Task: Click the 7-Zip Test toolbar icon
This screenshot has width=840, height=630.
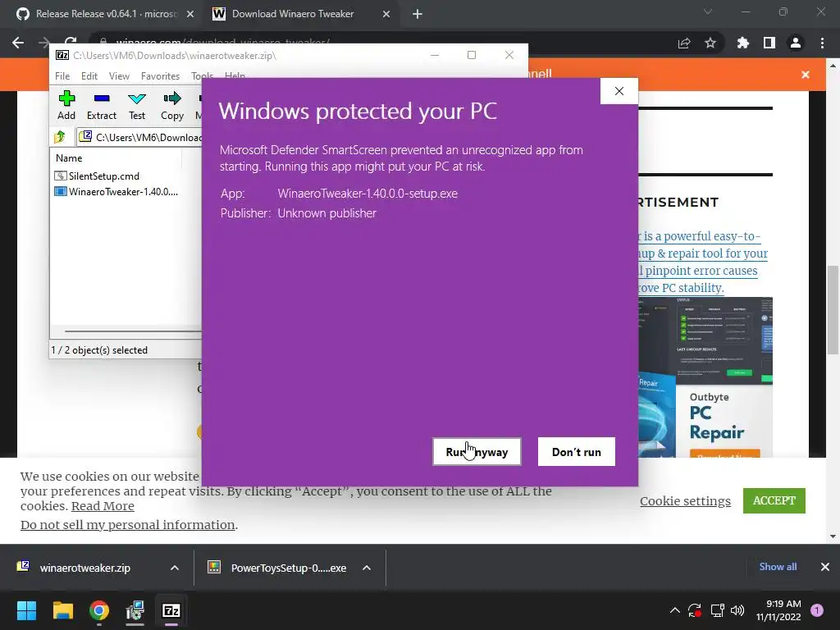Action: pos(137,105)
